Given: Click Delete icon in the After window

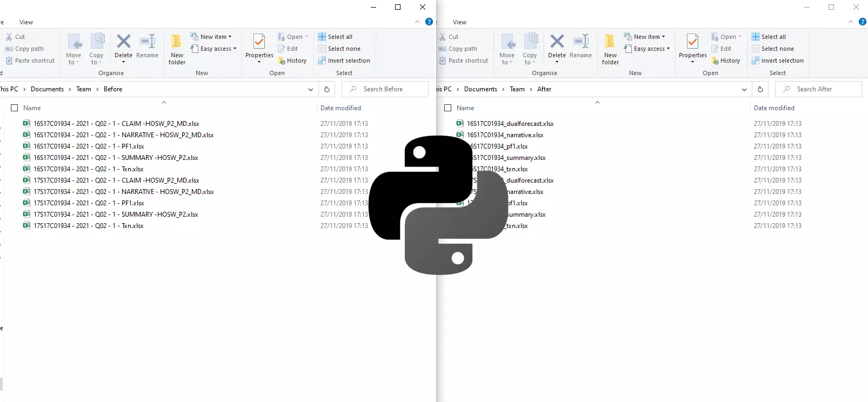Looking at the screenshot, I should (x=557, y=42).
